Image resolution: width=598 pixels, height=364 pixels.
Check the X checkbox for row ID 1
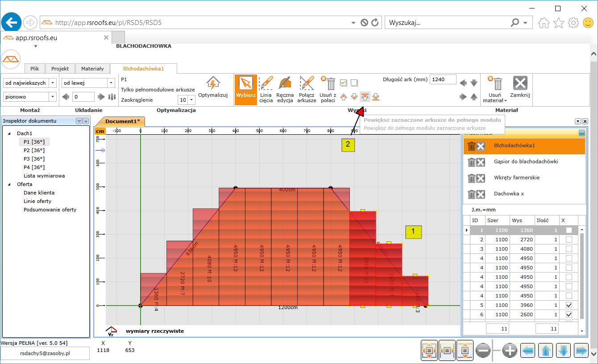click(569, 230)
